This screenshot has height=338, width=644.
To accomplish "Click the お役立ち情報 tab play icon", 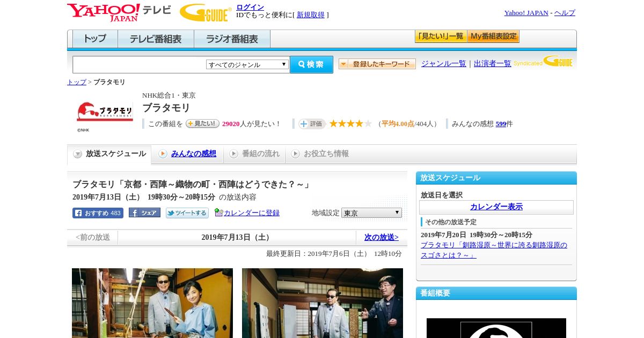I will pos(295,154).
